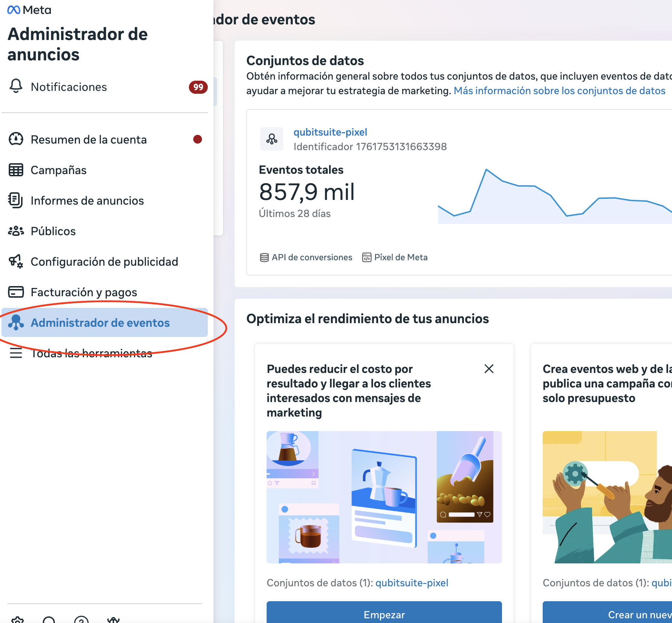Click the Configuración de publicidad megaphone icon
The width and height of the screenshot is (672, 623).
pyautogui.click(x=16, y=261)
